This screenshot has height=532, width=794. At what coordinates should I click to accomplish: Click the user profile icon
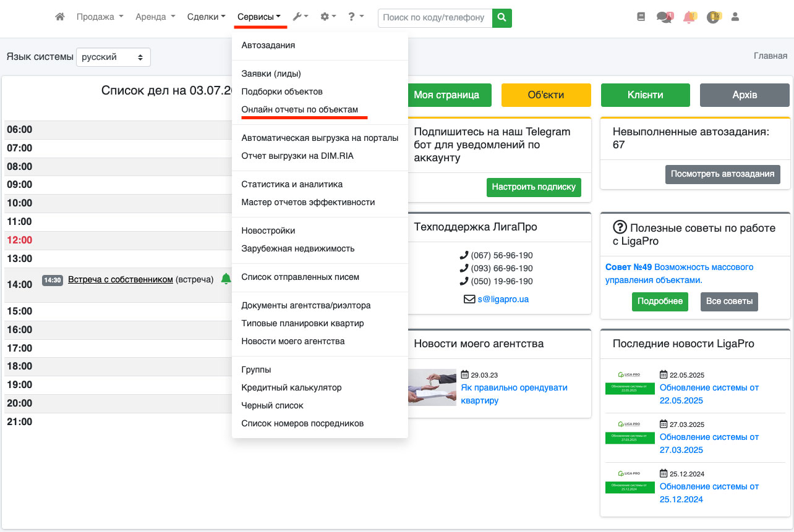tap(735, 17)
